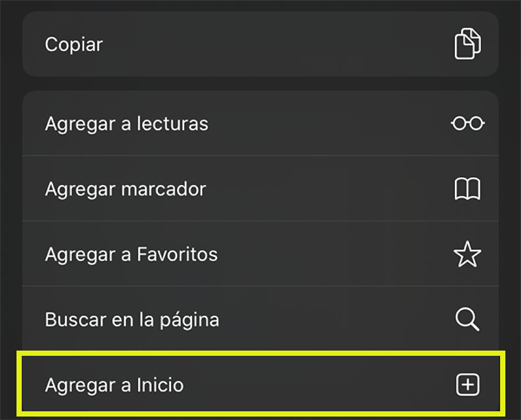Image resolution: width=521 pixels, height=420 pixels.
Task: Click the yellow highlighted row
Action: tap(261, 384)
